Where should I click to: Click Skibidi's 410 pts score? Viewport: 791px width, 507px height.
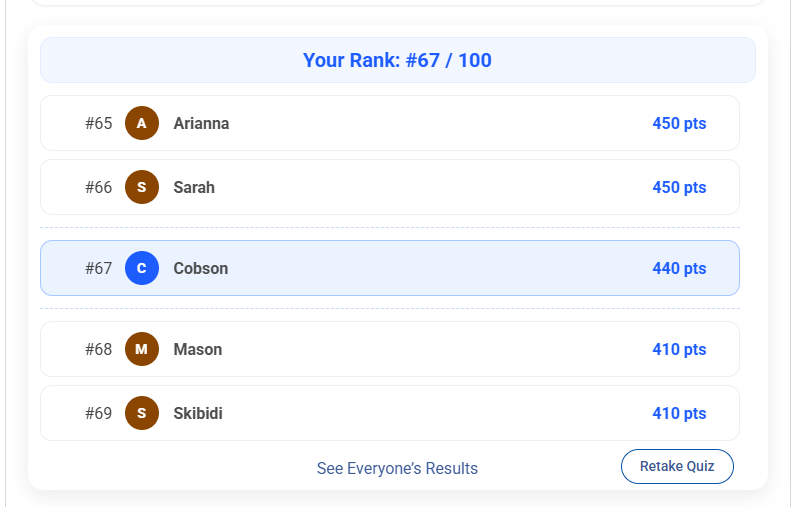[x=679, y=413]
